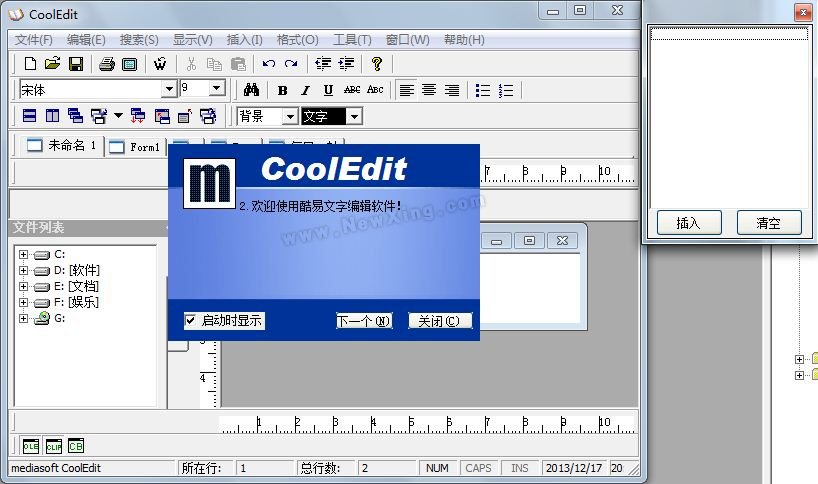The height and width of the screenshot is (484, 818).
Task: Cut selection with the scissors icon
Action: [x=191, y=64]
